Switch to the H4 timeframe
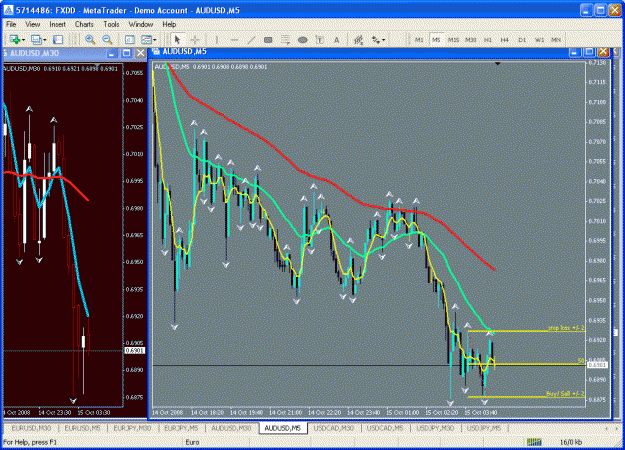The width and height of the screenshot is (625, 450). coord(505,39)
